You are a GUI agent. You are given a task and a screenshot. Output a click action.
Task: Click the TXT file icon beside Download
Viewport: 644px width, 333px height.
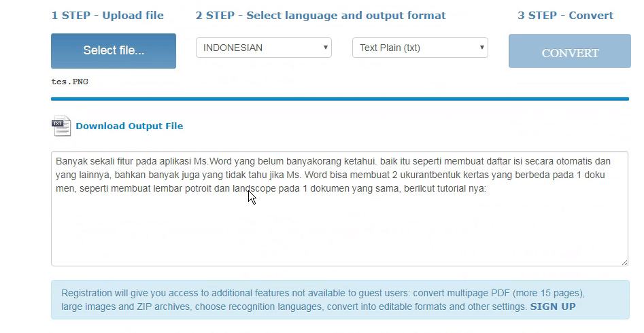(x=61, y=126)
